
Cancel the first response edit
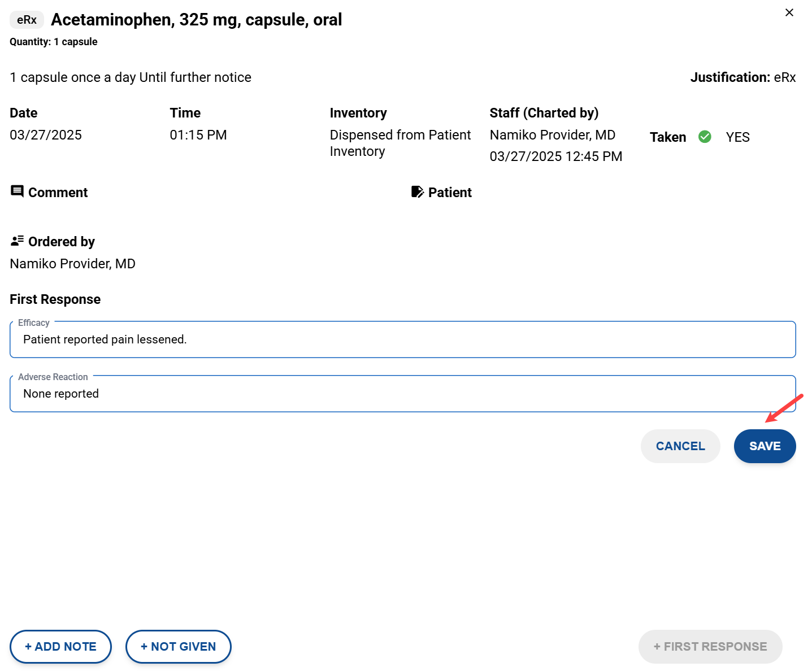(680, 446)
